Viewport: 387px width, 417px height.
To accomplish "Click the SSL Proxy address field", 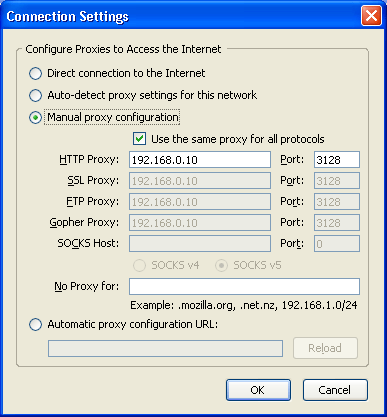I will coord(200,181).
